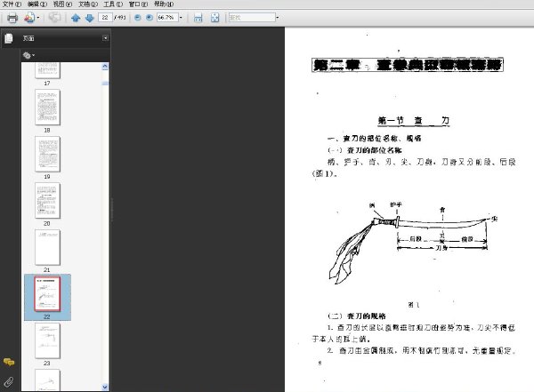The height and width of the screenshot is (392, 534).
Task: Click the navigation pane splitter handle
Action: tap(112, 209)
